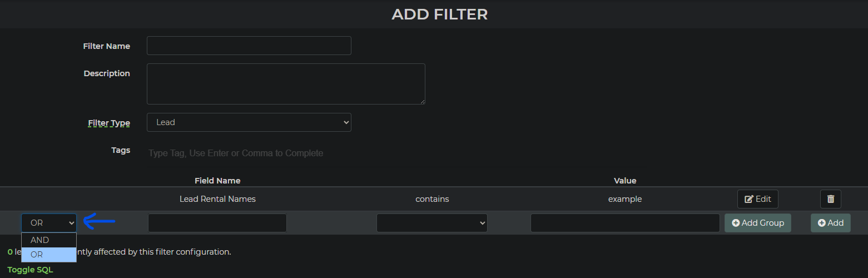Select OR in the open dropdown list
This screenshot has height=278, width=868.
click(48, 255)
